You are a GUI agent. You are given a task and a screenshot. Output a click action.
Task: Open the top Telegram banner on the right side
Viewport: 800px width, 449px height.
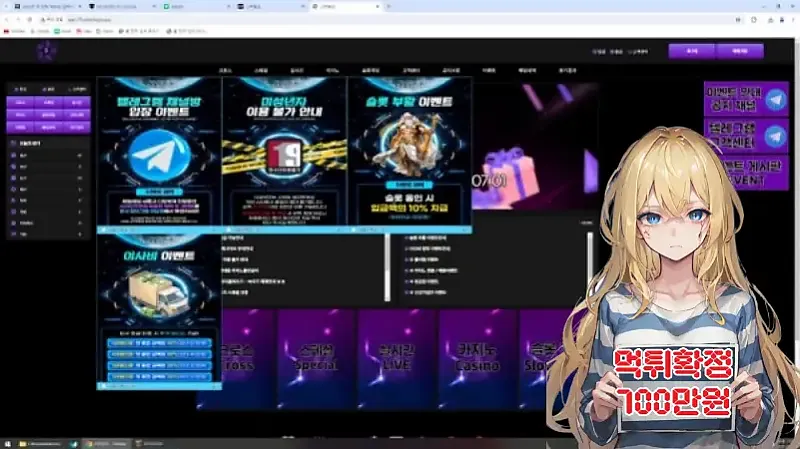(x=746, y=100)
